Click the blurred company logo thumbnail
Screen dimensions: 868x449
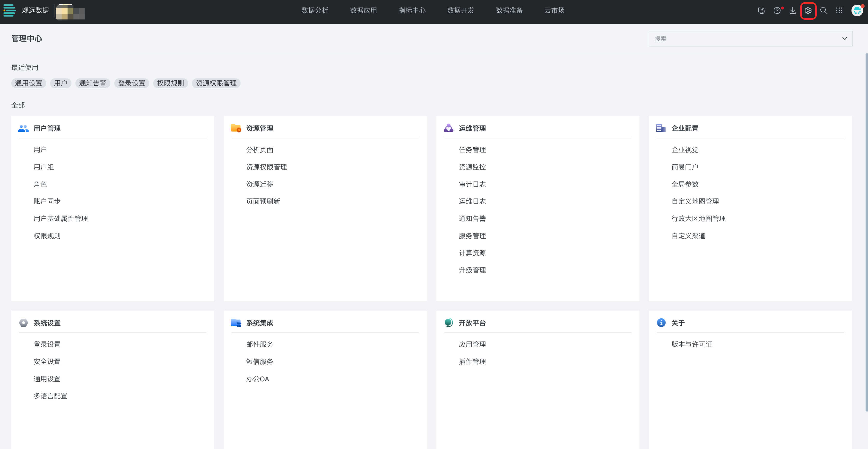click(70, 12)
